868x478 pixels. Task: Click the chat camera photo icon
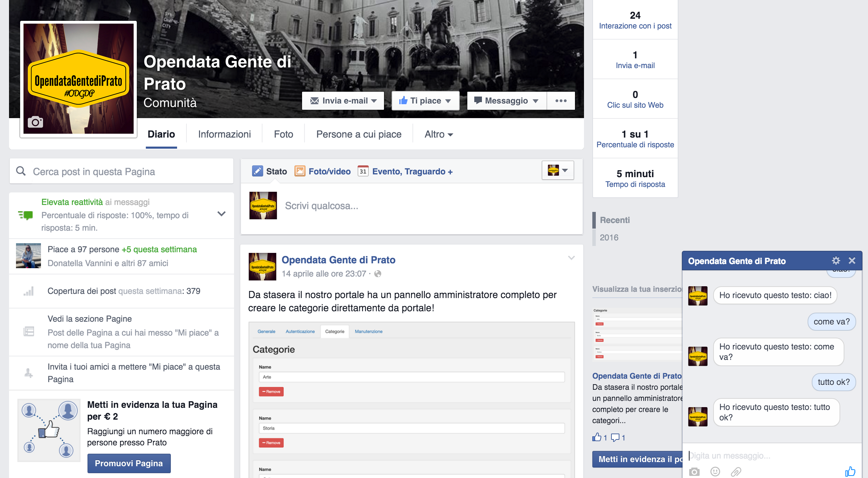point(694,471)
